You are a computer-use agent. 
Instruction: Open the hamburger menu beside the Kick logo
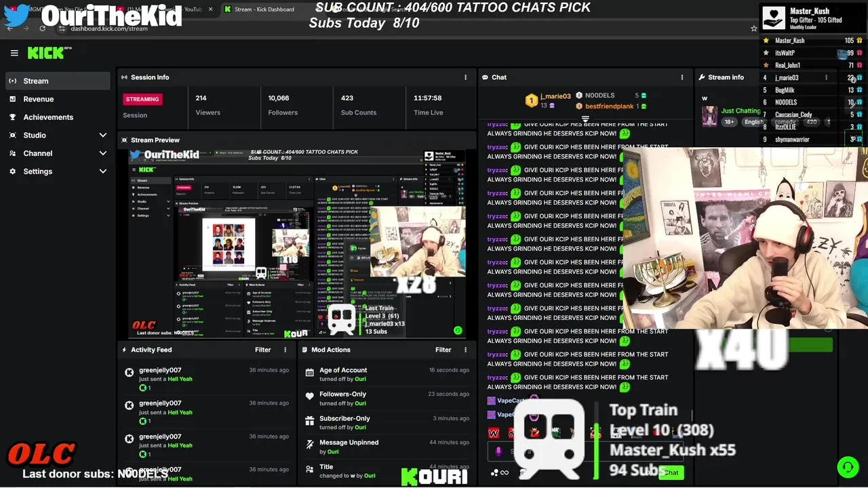coord(14,53)
